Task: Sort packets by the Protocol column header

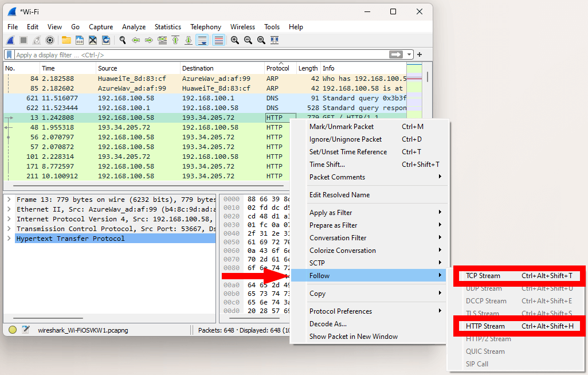Action: [x=280, y=68]
